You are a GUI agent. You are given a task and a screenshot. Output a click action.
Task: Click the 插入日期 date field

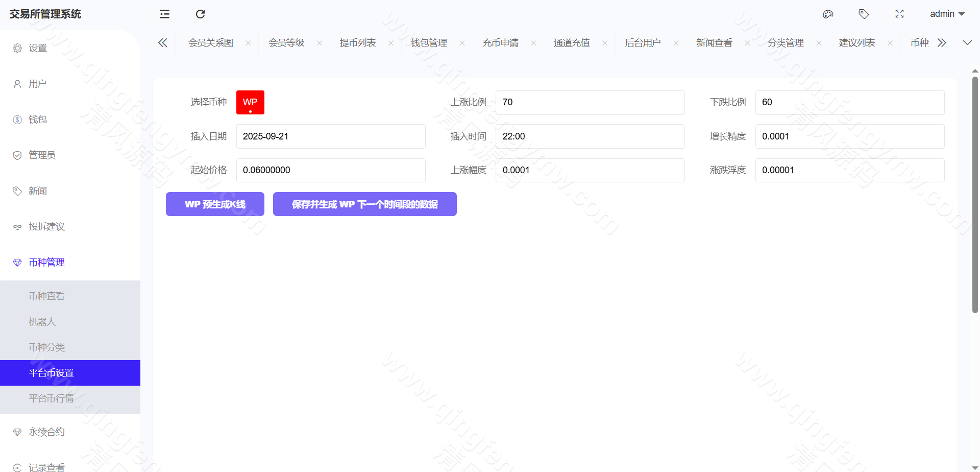(331, 136)
